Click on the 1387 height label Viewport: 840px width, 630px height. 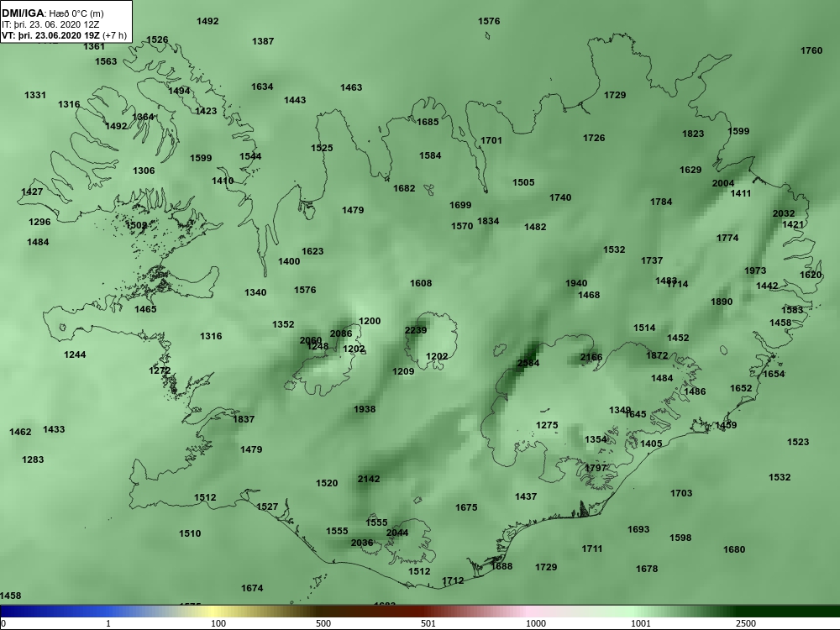tap(263, 41)
